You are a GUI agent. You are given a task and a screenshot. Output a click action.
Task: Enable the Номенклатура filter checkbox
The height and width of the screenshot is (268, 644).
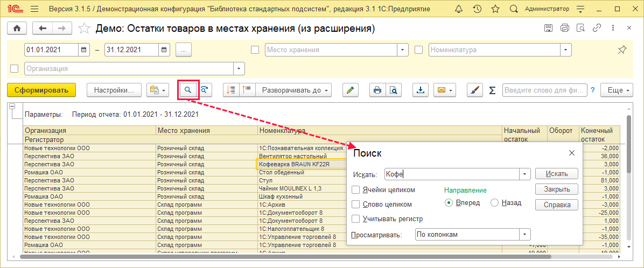418,50
